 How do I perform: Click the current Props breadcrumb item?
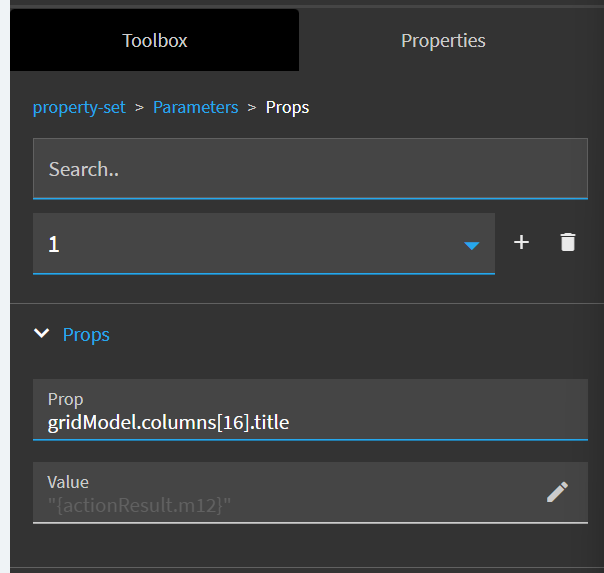point(287,107)
